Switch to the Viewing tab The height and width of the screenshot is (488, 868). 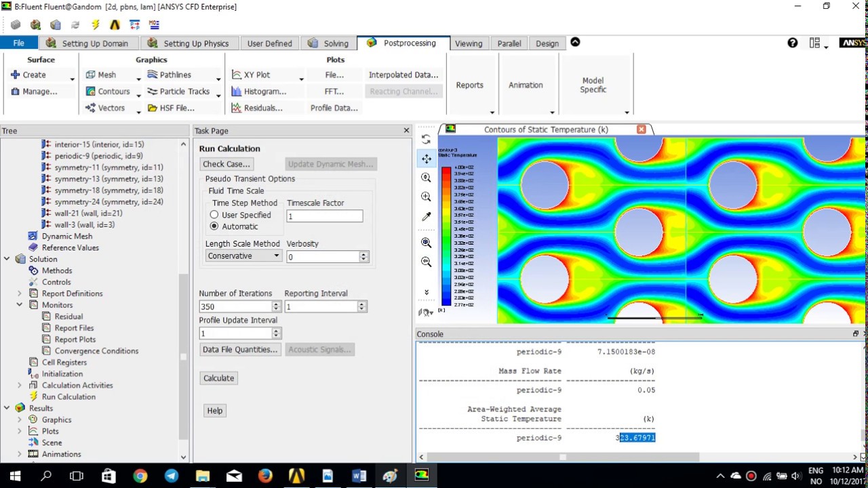tap(469, 43)
